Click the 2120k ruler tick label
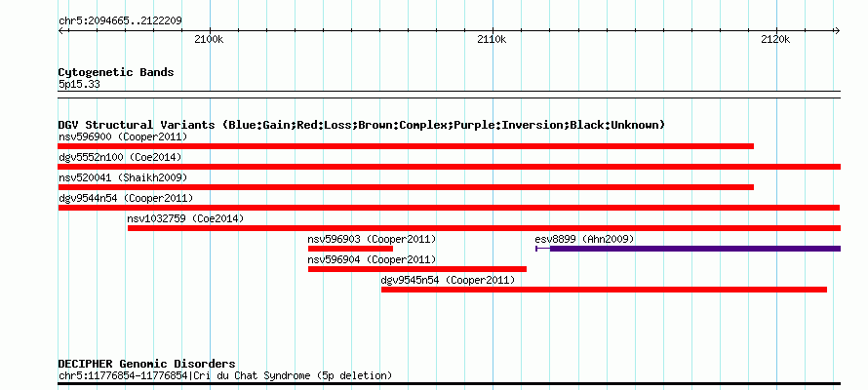Image resolution: width=868 pixels, height=390 pixels. [x=775, y=39]
